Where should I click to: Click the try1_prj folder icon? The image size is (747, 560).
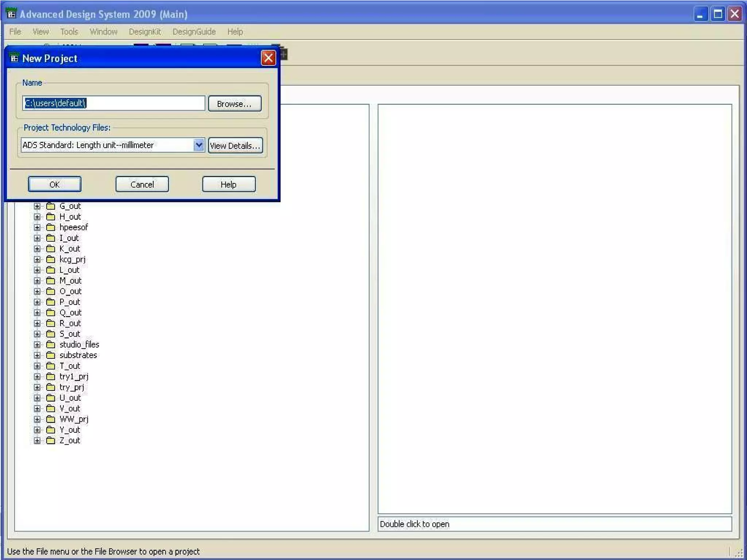[x=51, y=377]
